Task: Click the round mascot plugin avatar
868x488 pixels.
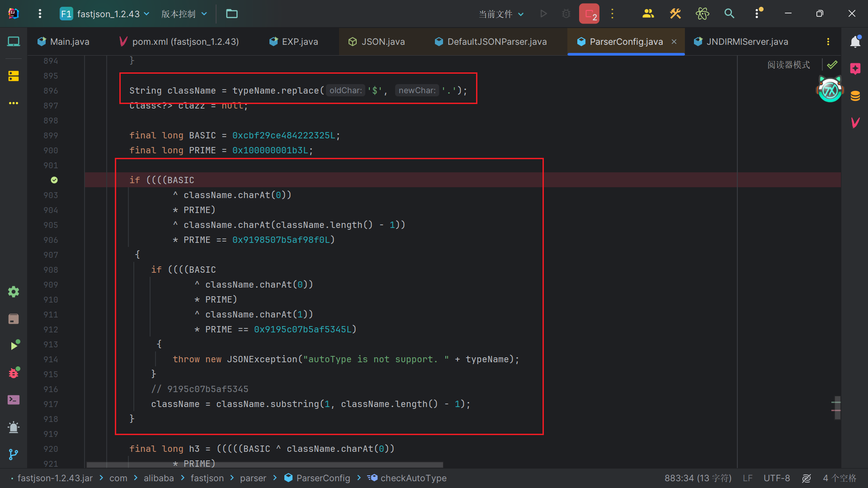Action: point(830,90)
